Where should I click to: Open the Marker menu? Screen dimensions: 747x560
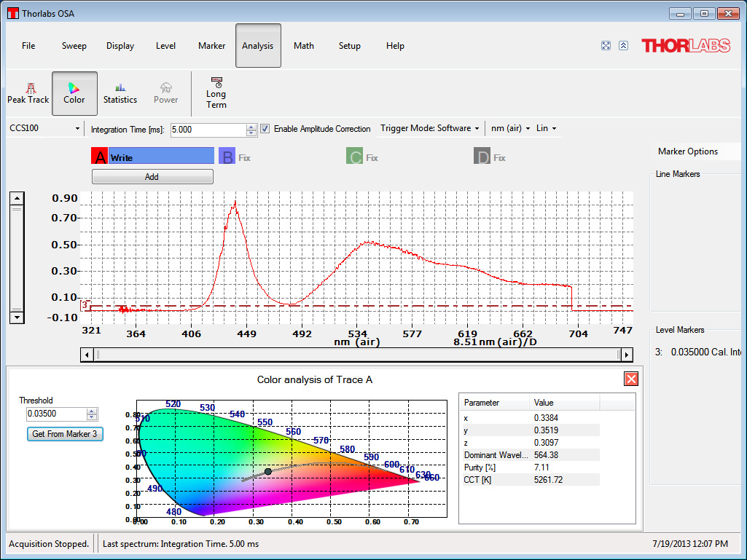[x=212, y=46]
